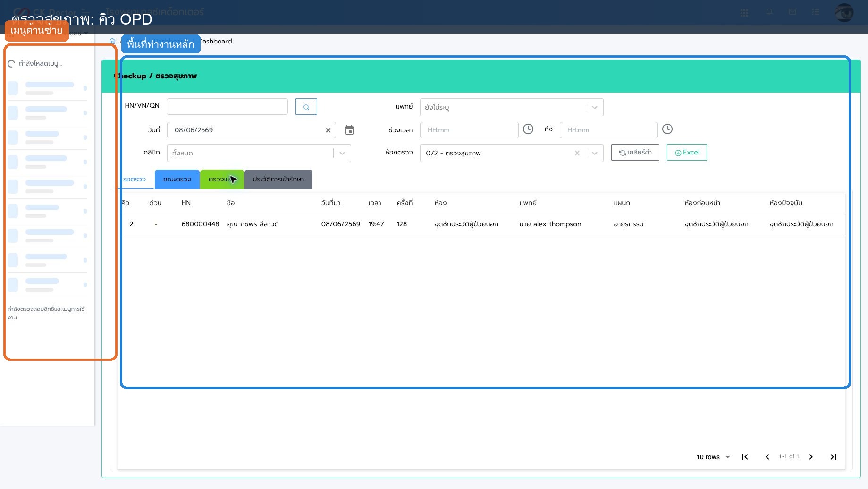
Task: Sort by the แพทย์ column header
Action: click(528, 203)
